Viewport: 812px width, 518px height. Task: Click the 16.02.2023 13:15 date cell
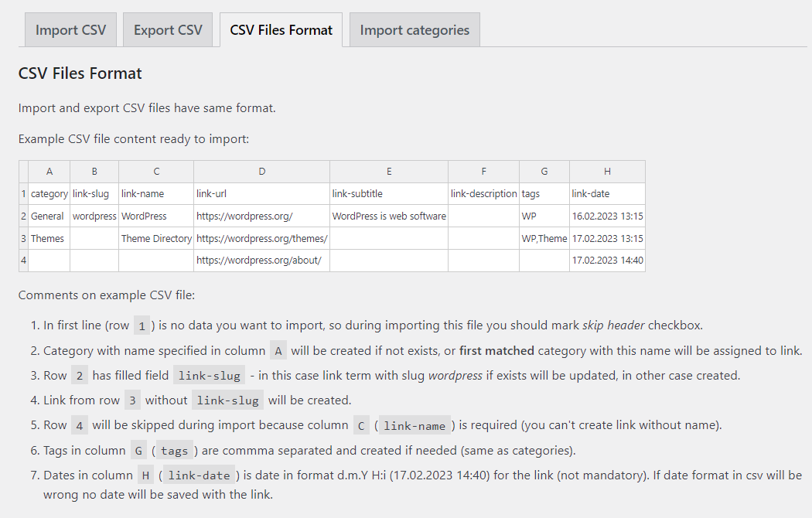click(607, 216)
